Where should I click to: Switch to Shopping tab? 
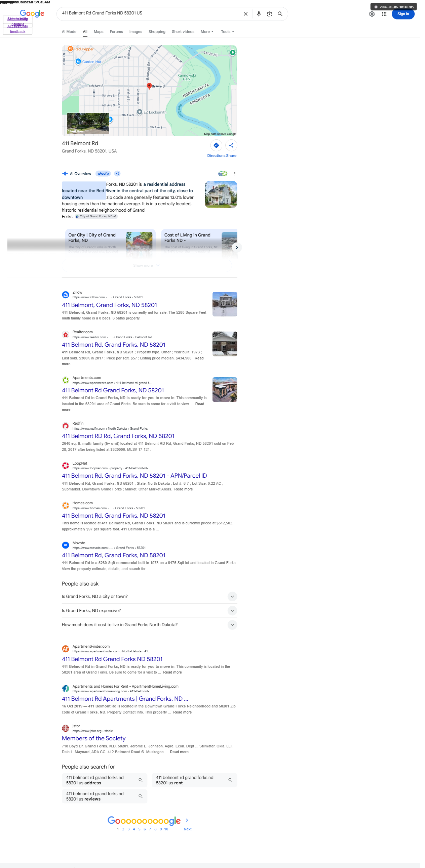(157, 32)
